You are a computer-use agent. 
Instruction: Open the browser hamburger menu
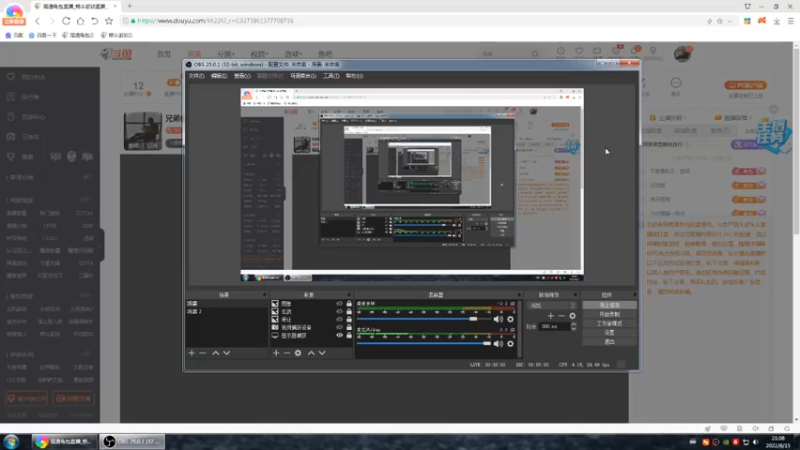(x=790, y=21)
